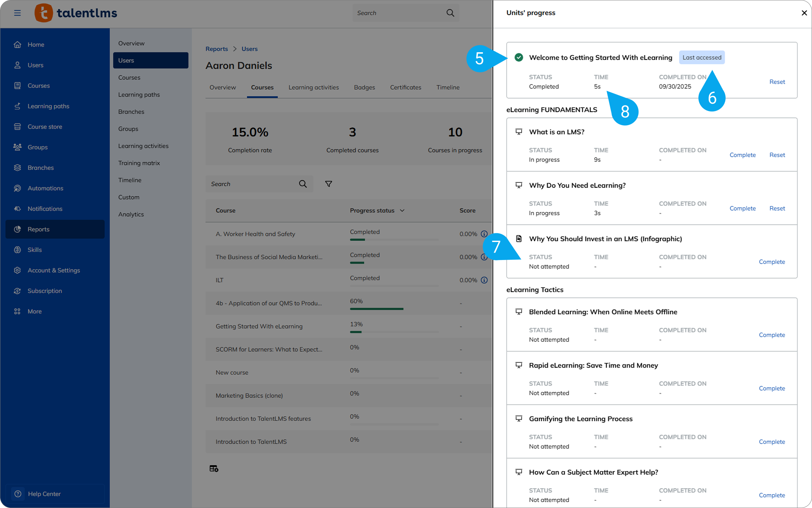Click the Subscription icon
Viewport: 812px width, 508px height.
click(17, 291)
